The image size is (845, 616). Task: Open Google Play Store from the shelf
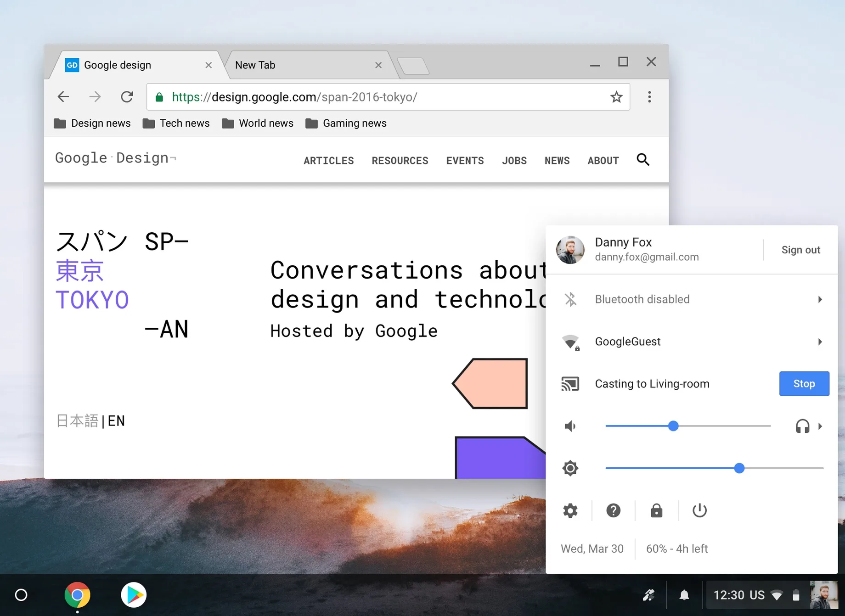point(134,595)
